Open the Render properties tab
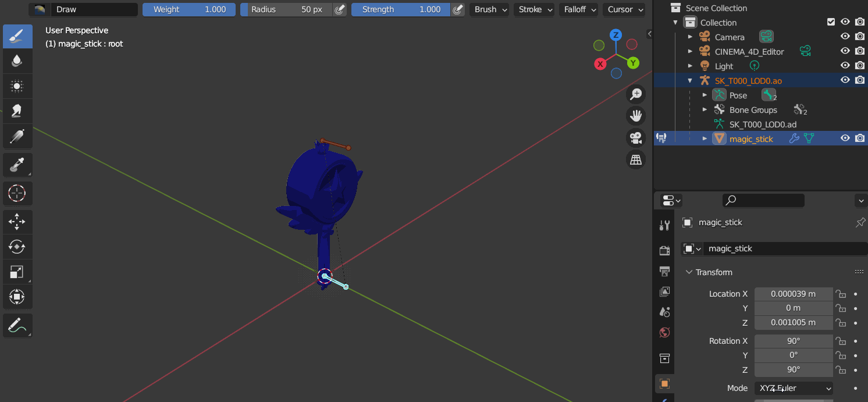Viewport: 868px width, 402px height. [664, 251]
